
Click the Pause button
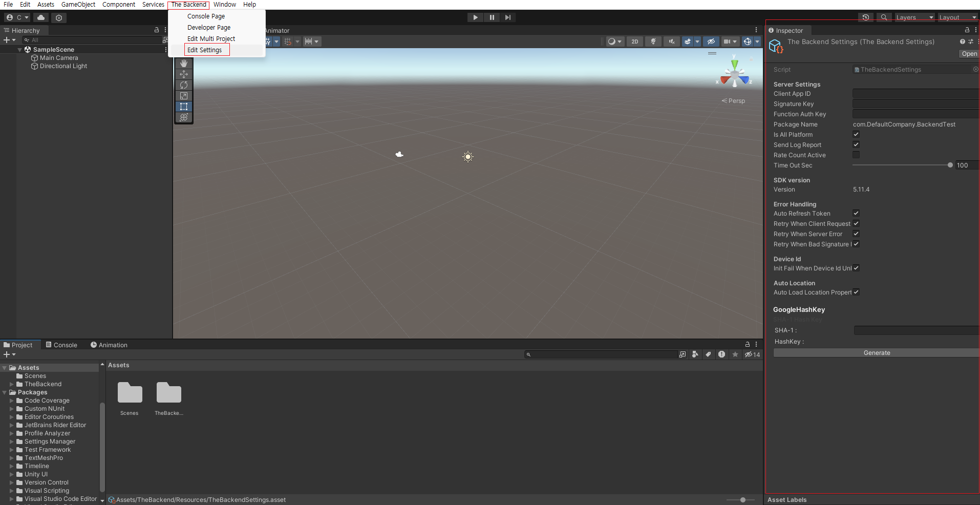[x=492, y=17]
